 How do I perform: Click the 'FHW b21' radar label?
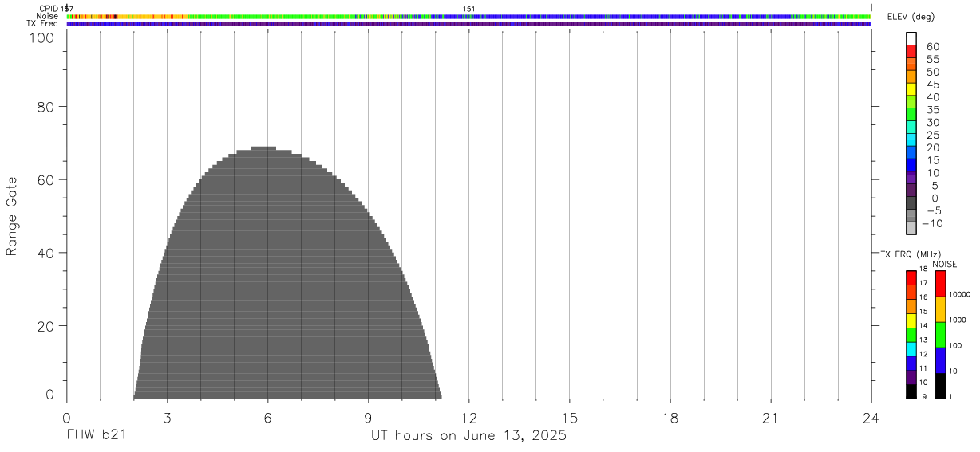point(96,436)
